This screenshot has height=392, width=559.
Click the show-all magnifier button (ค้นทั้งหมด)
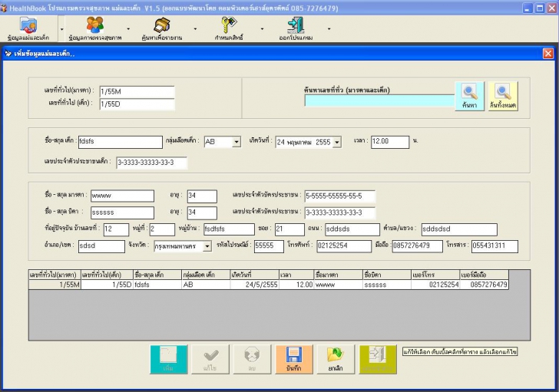(502, 99)
